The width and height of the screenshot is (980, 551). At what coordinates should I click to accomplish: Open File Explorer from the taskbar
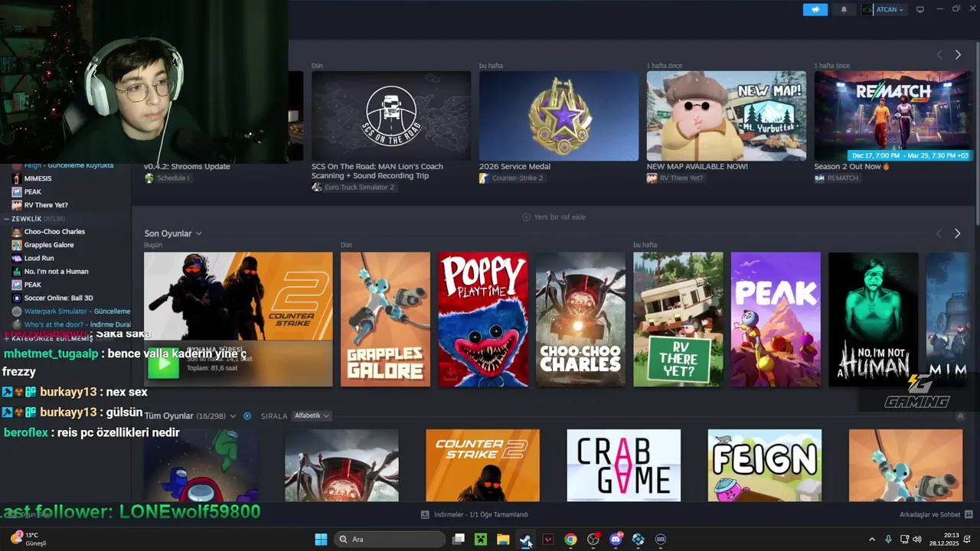[503, 539]
